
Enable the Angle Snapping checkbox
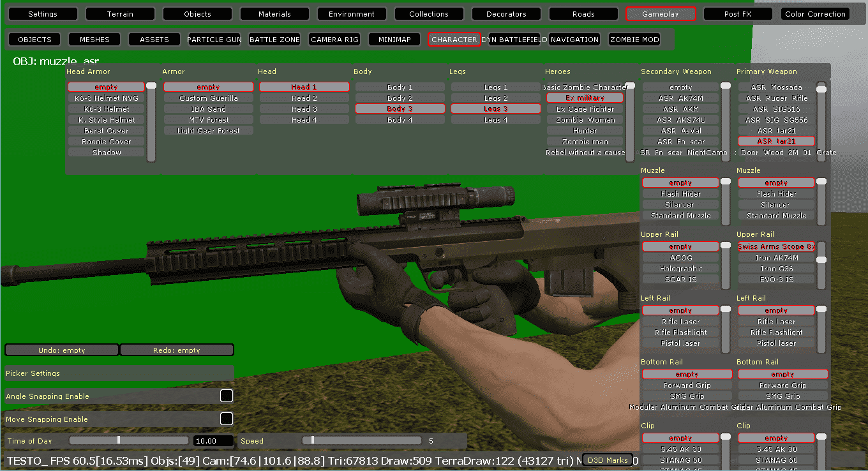(227, 396)
